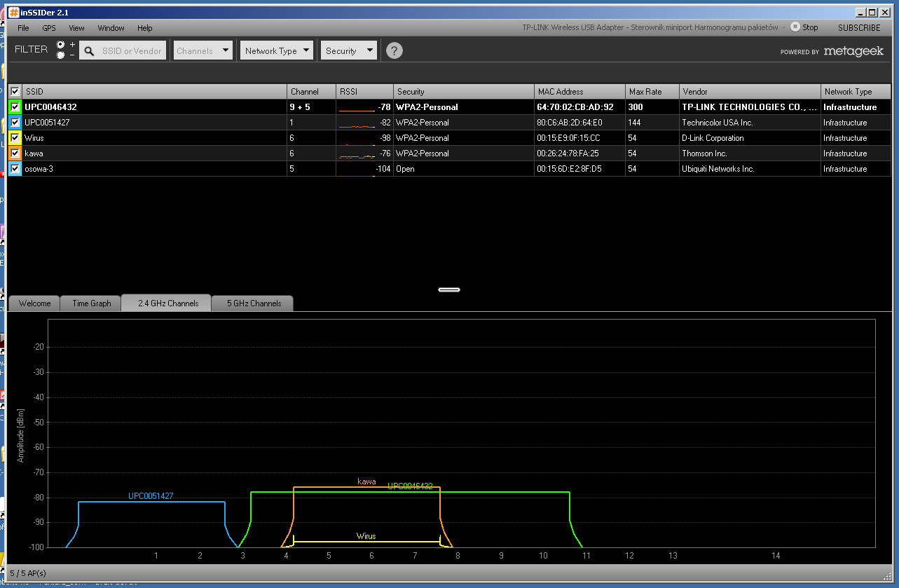Click the Stop scanning icon
899x588 pixels.
click(x=795, y=27)
